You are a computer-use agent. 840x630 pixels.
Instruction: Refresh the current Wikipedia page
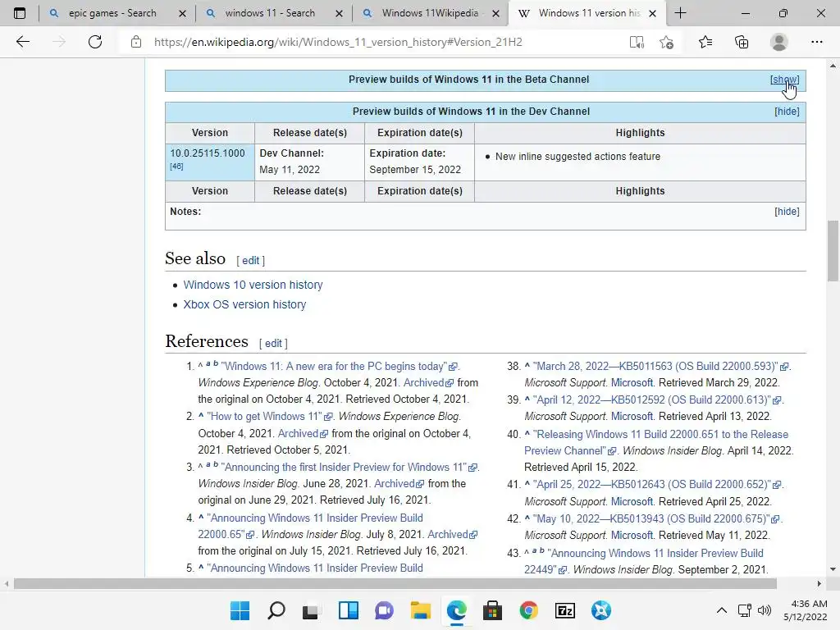(x=95, y=42)
